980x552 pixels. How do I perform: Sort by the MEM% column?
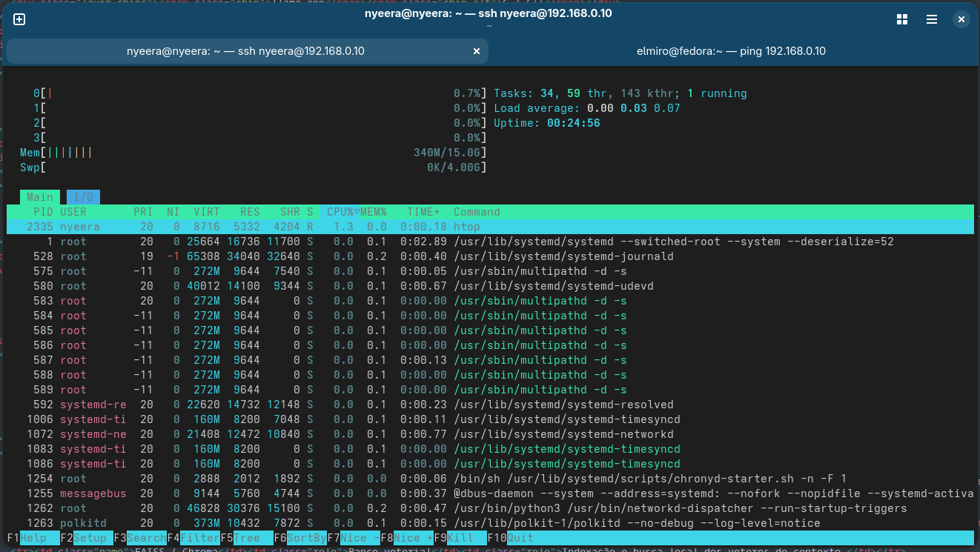click(374, 212)
